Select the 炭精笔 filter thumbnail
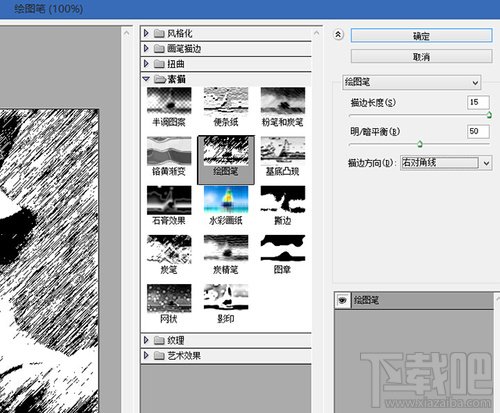 click(x=226, y=249)
